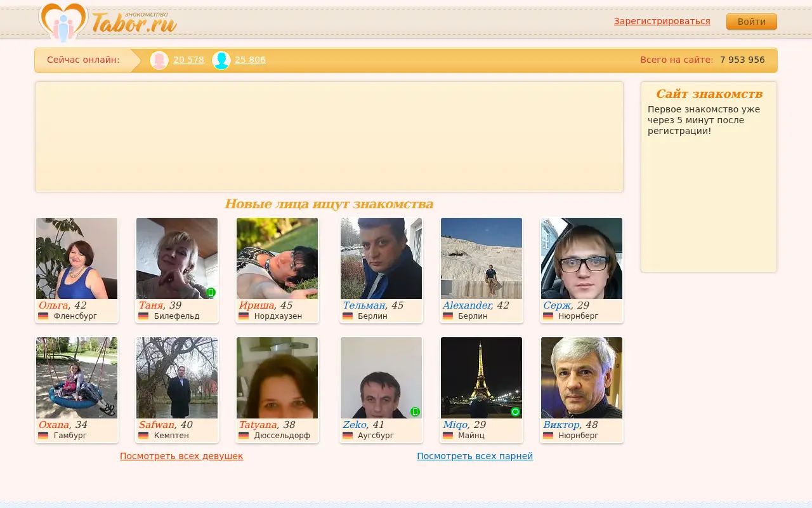812x508 pixels.
Task: Click the name link Miqo
Action: point(455,425)
